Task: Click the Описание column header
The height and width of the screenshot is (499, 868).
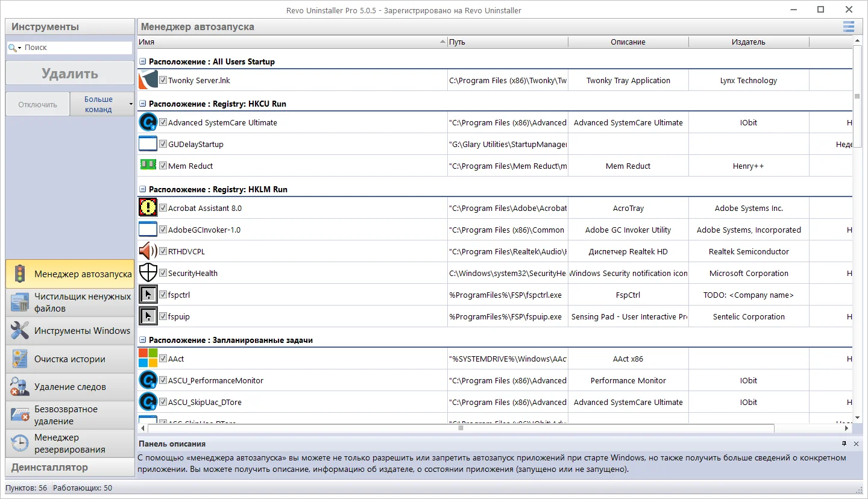Action: [x=628, y=42]
